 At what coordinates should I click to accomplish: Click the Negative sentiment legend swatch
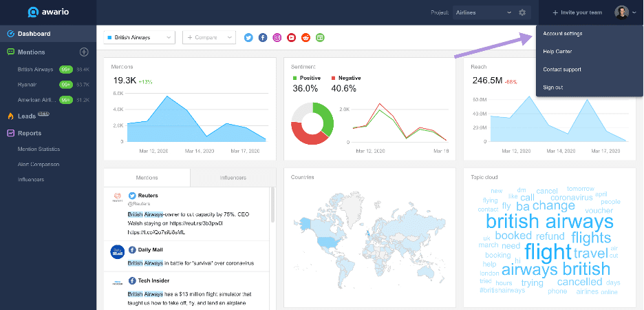point(334,78)
